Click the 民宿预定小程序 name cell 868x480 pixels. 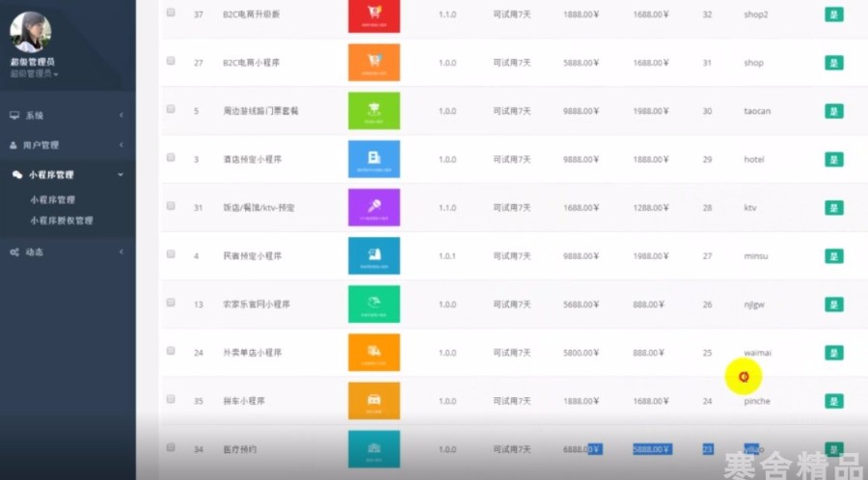[x=252, y=255]
